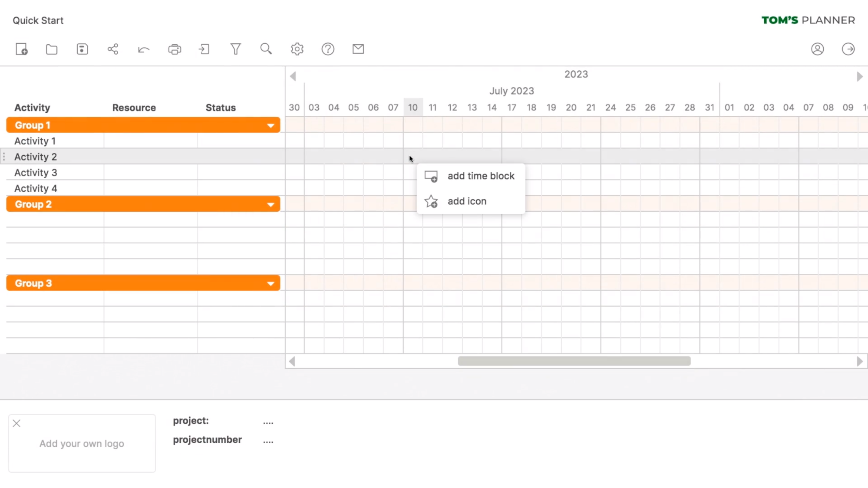Screen dimensions: 868x488
Task: Collapse the Group 2 dropdown
Action: [x=271, y=204]
